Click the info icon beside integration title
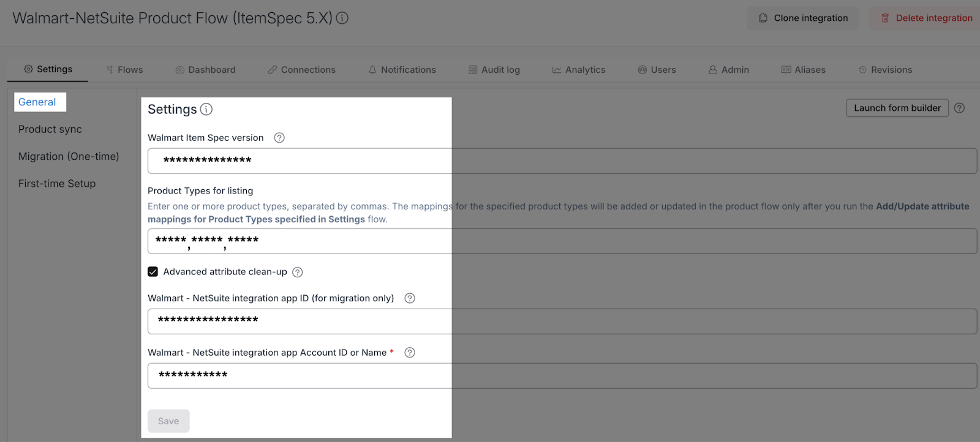 click(342, 18)
